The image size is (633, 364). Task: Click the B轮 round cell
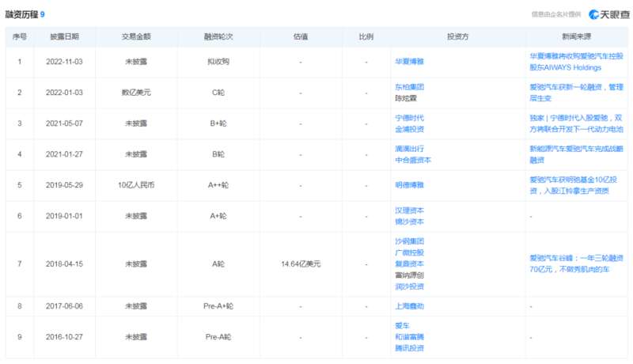click(x=218, y=154)
